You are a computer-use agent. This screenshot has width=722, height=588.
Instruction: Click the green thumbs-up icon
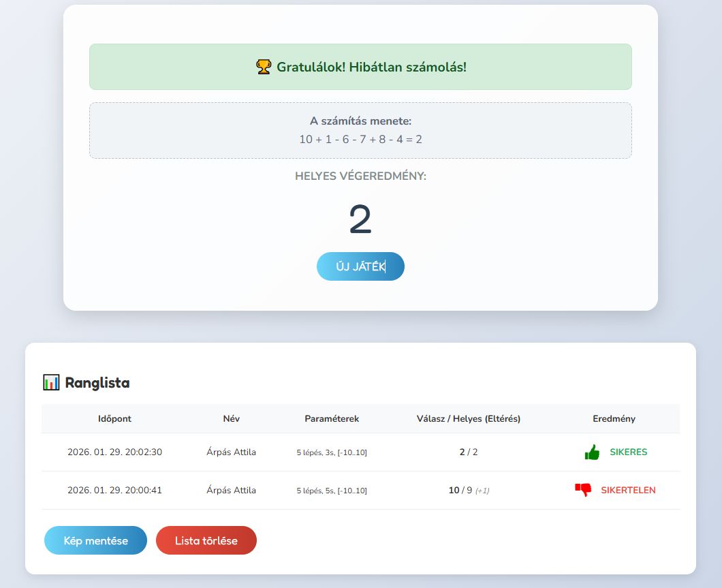coord(592,452)
